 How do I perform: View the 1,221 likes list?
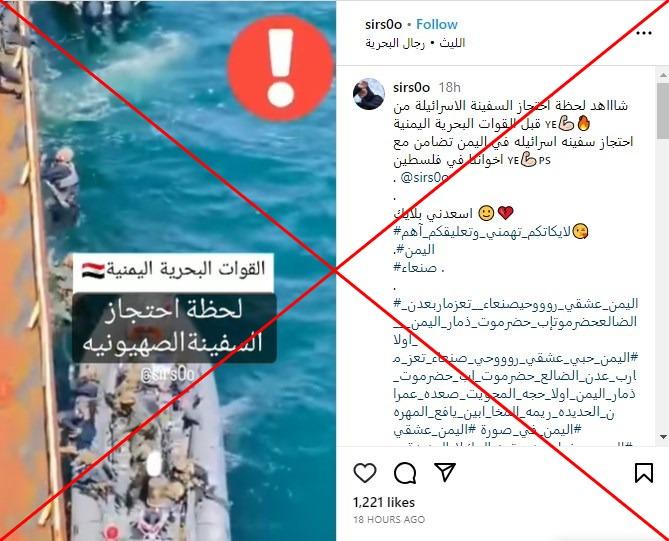coord(384,502)
